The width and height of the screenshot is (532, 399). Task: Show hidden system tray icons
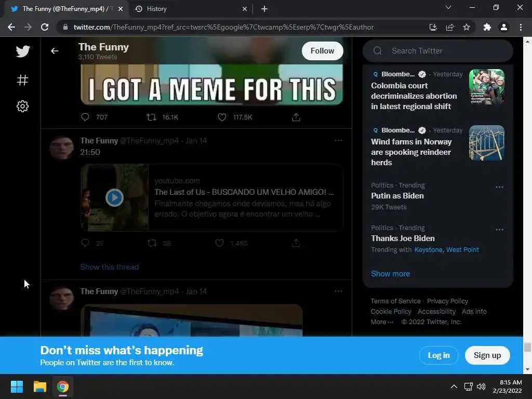454,387
